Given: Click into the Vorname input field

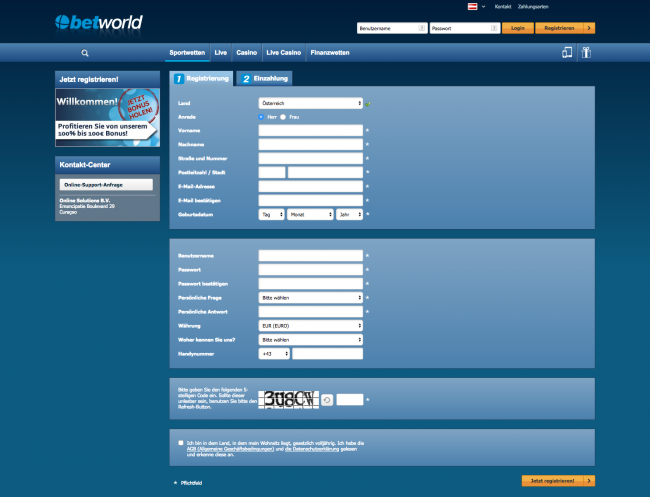Looking at the screenshot, I should (x=310, y=130).
